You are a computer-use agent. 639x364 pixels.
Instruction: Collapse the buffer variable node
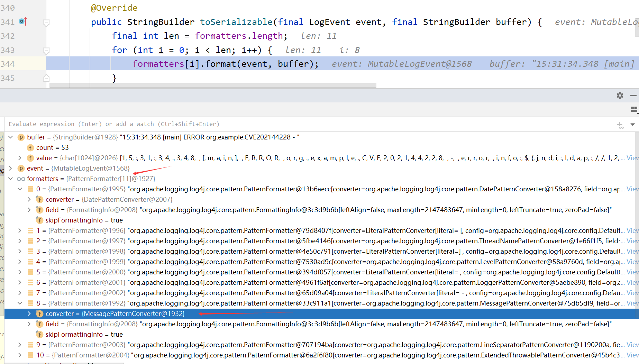click(10, 137)
